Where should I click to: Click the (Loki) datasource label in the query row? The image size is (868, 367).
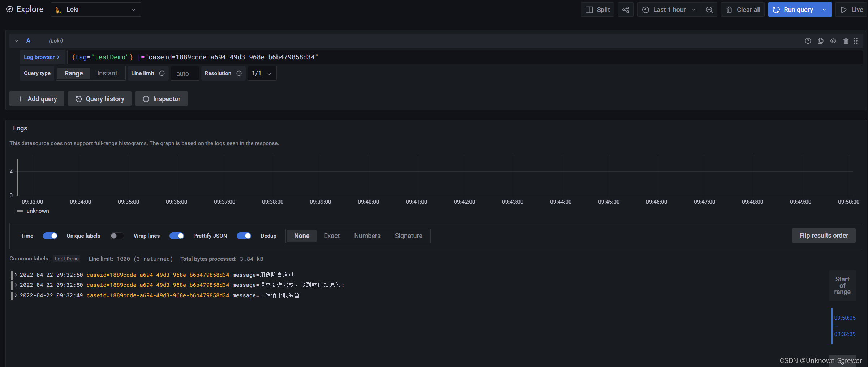56,41
